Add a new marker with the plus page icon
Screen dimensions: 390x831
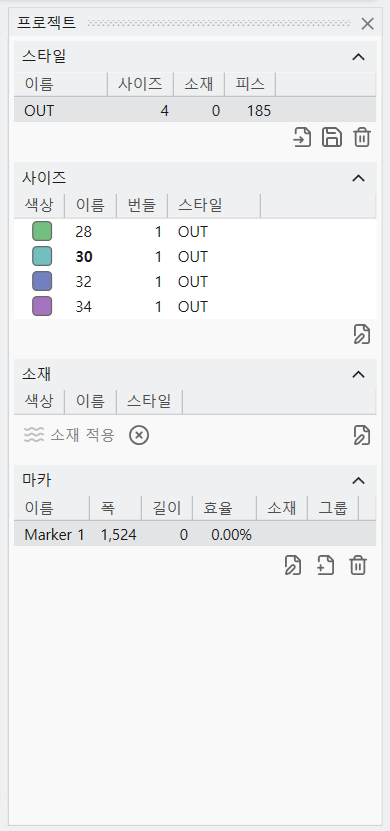325,565
